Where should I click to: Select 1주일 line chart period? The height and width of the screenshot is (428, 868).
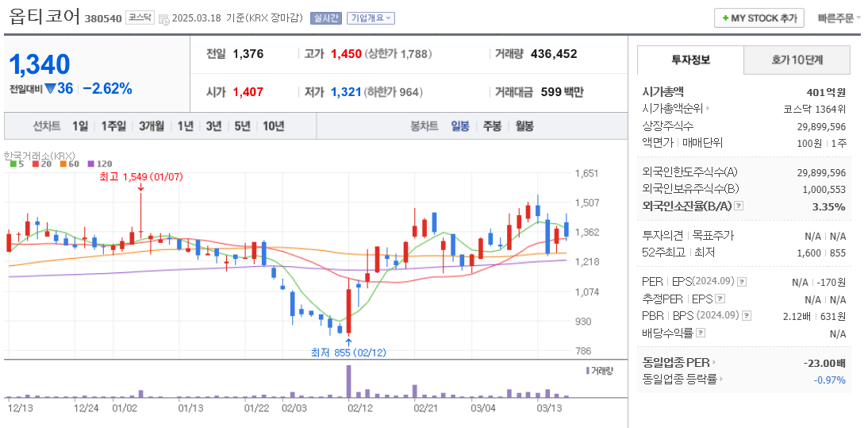click(x=113, y=126)
